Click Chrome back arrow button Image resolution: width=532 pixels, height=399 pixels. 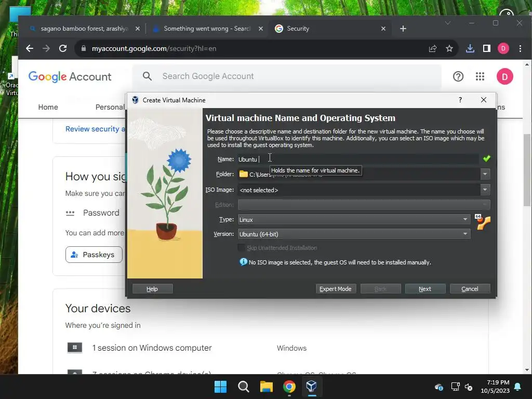click(30, 48)
